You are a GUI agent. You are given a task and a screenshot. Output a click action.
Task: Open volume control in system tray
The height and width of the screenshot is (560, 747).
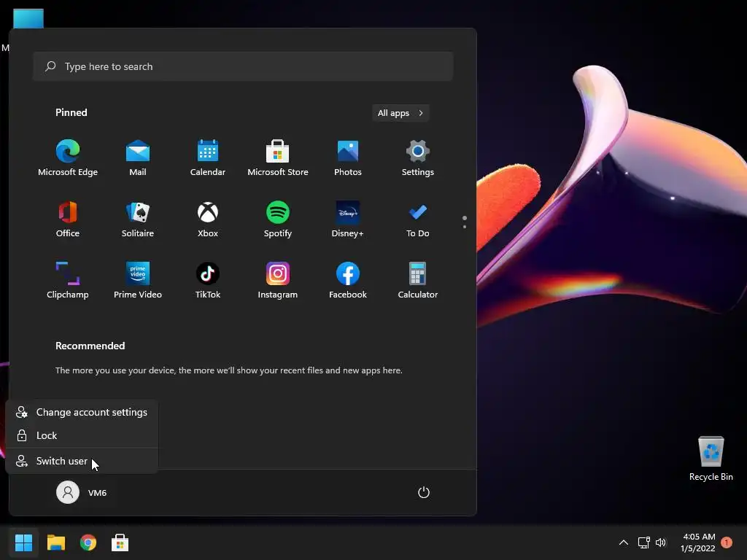(x=661, y=542)
